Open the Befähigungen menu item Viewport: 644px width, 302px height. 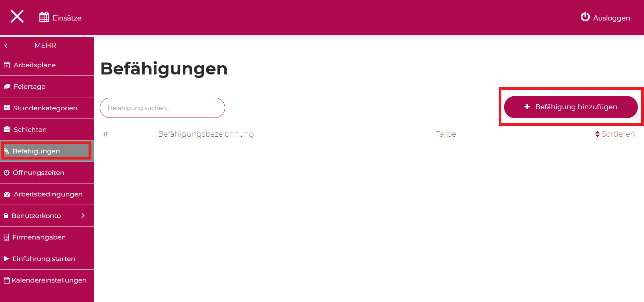pos(47,151)
